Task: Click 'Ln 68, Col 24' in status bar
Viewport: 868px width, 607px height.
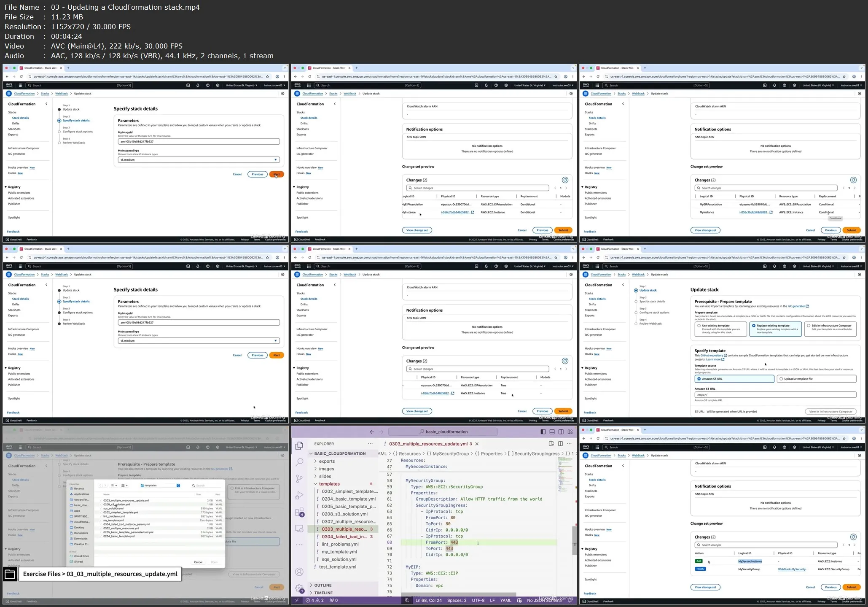Action: [428, 600]
